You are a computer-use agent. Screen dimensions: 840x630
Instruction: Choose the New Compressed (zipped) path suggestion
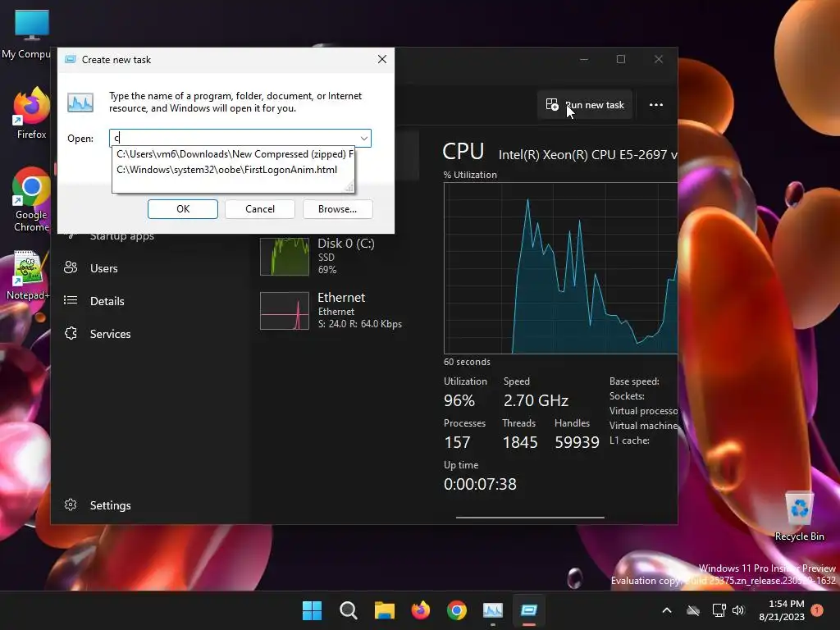click(235, 154)
